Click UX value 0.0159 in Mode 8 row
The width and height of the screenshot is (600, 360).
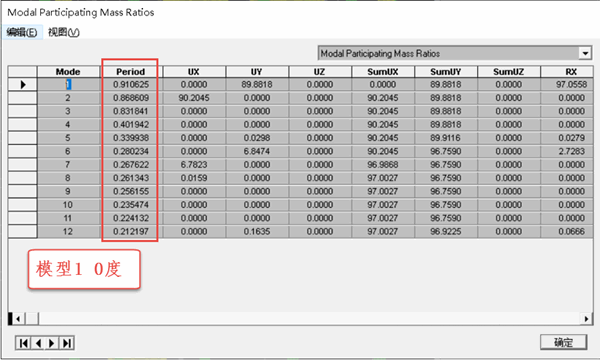click(194, 178)
